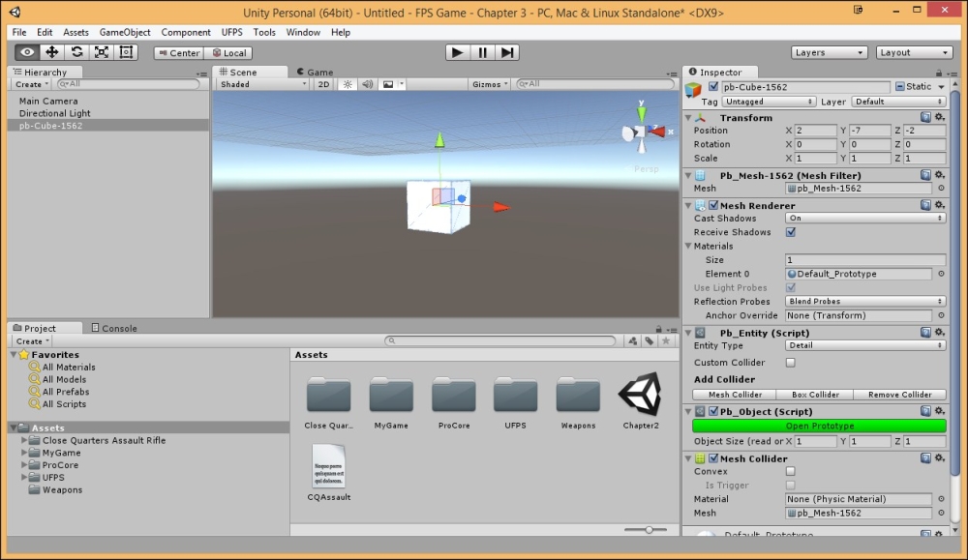Open the Cast Shadows dropdown
The width and height of the screenshot is (968, 560).
864,218
